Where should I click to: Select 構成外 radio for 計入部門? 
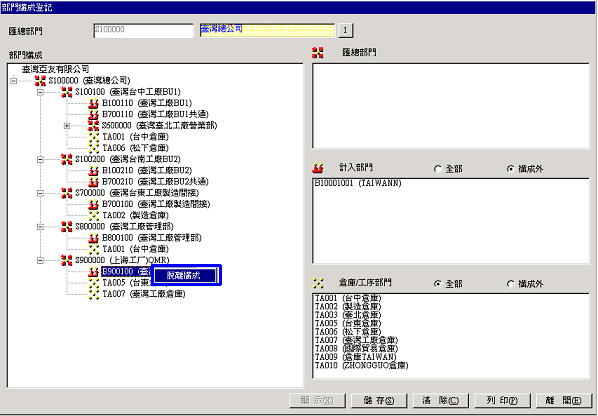tap(510, 169)
